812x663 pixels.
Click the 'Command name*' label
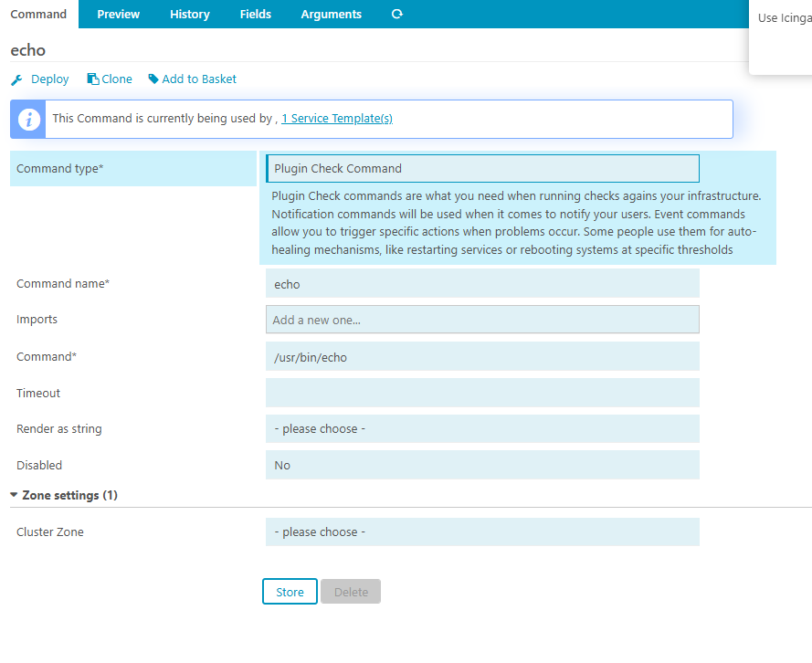pos(63,284)
